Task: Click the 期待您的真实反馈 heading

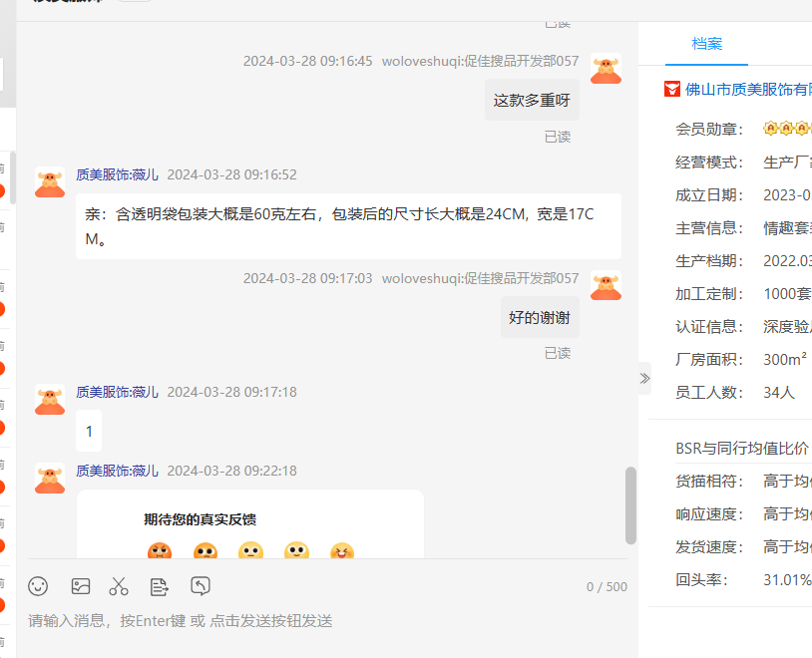Action: click(200, 519)
